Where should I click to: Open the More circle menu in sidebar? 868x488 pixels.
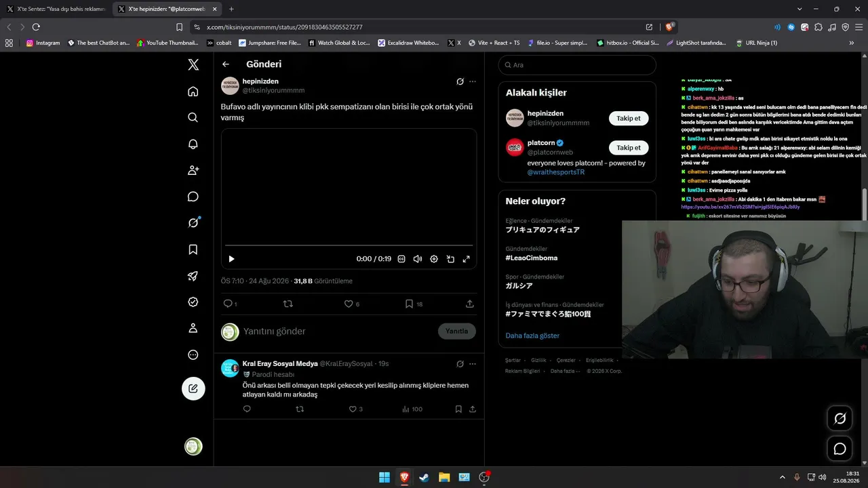click(x=193, y=355)
